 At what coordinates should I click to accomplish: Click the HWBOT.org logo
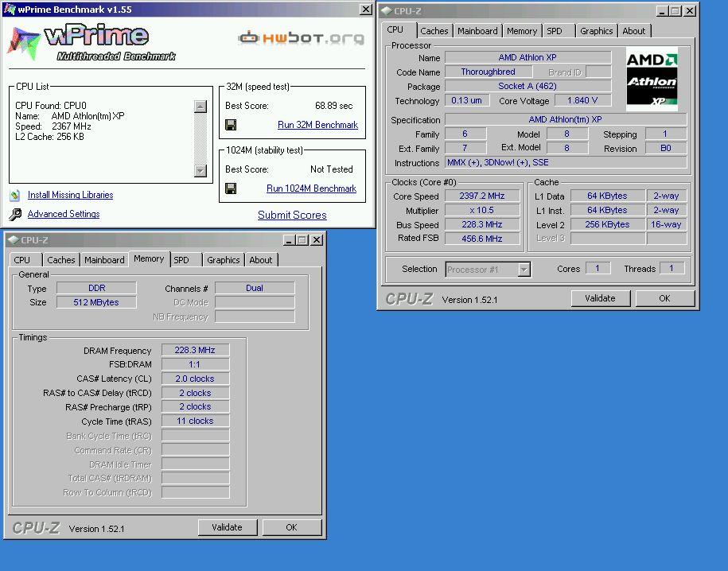click(x=301, y=37)
